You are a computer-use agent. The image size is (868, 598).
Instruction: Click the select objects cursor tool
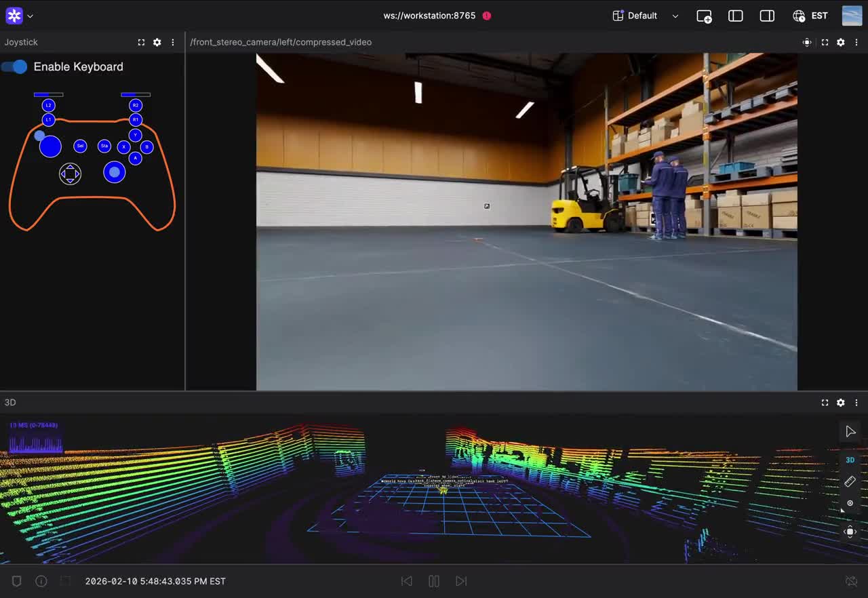point(850,432)
